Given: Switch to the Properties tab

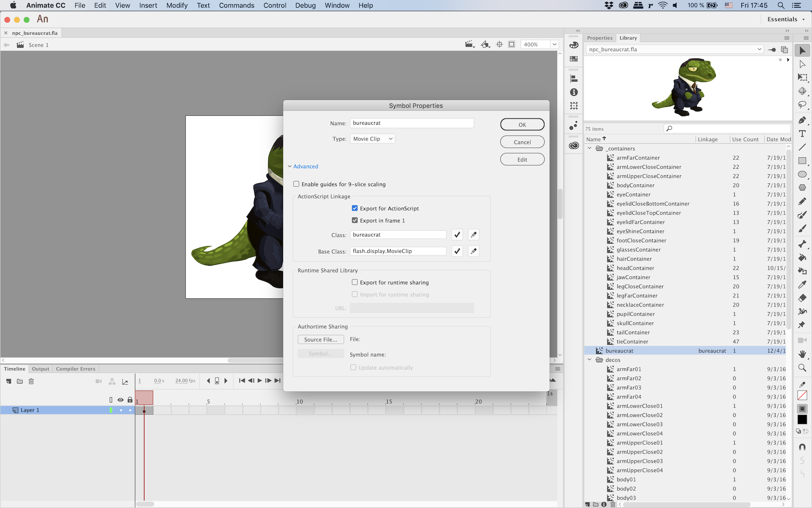Looking at the screenshot, I should click(x=599, y=38).
